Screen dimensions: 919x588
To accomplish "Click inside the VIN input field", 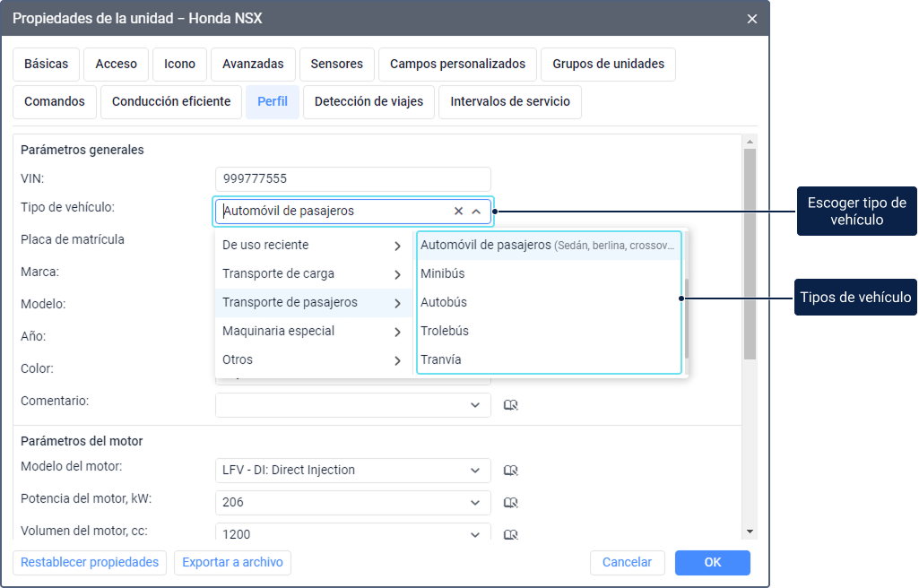I will (x=352, y=178).
